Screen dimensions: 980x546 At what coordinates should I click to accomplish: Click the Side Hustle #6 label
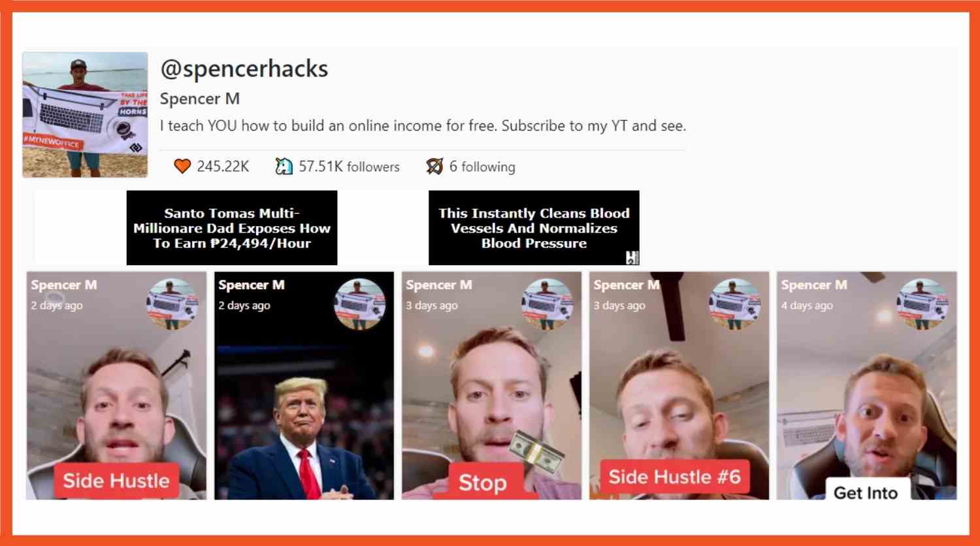[x=675, y=477]
